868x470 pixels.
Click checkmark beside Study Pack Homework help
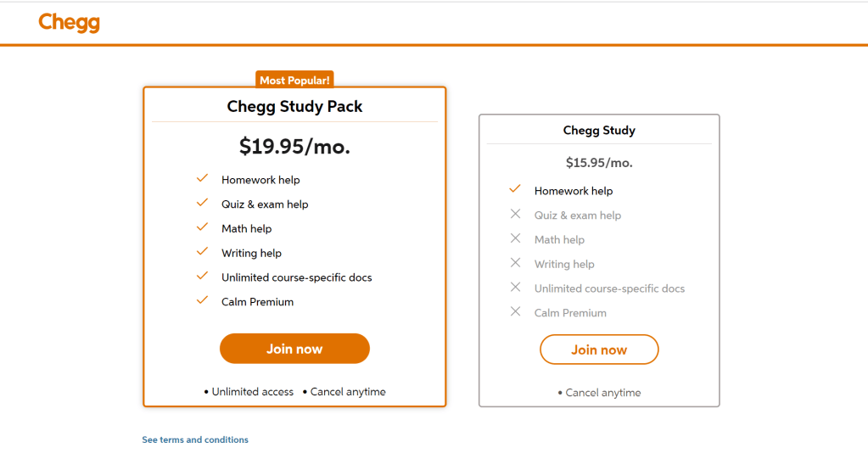pos(202,179)
